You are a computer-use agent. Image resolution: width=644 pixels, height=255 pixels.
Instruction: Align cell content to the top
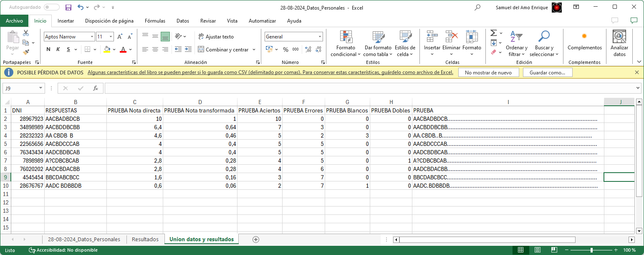click(145, 36)
